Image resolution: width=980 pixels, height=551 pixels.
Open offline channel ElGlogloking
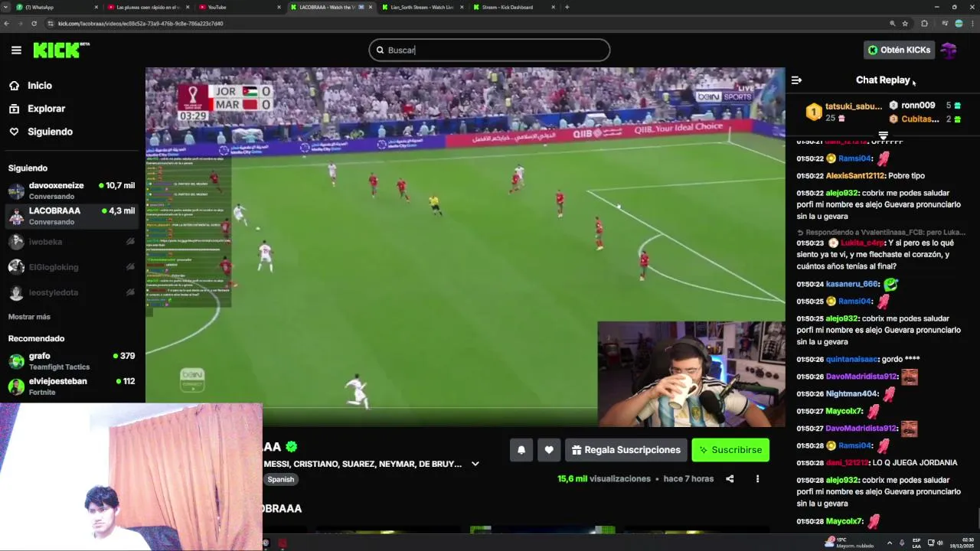point(71,267)
